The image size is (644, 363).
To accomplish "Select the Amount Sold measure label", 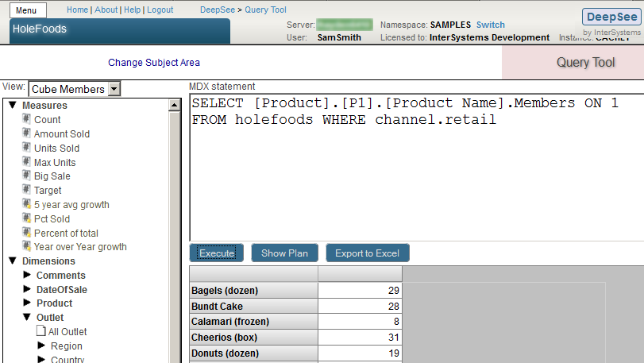I will (62, 134).
